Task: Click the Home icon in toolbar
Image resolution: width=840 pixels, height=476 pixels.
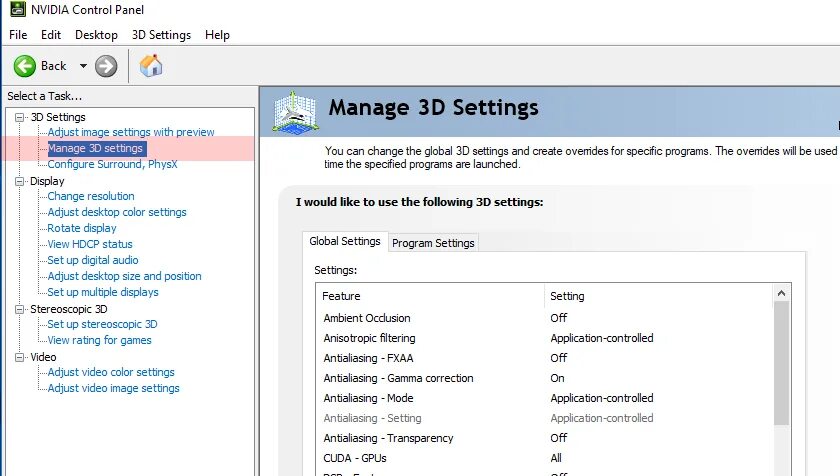Action: click(151, 66)
